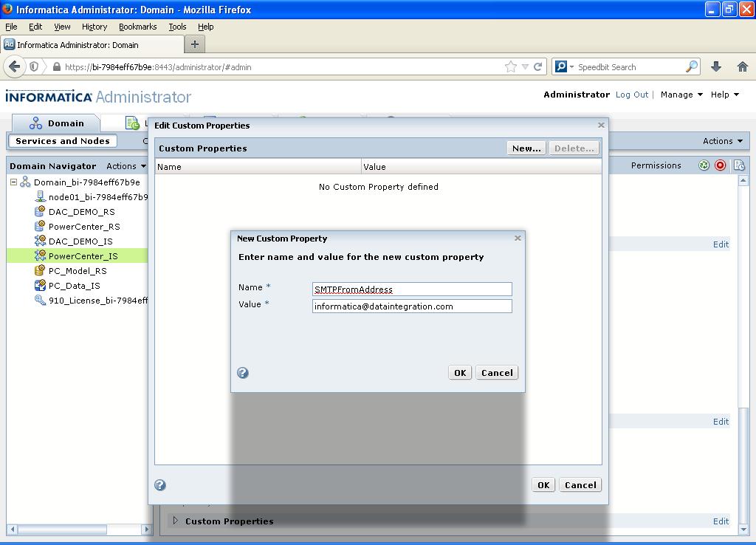Open the view logs icon beside stop
The width and height of the screenshot is (756, 545).
pyautogui.click(x=738, y=165)
